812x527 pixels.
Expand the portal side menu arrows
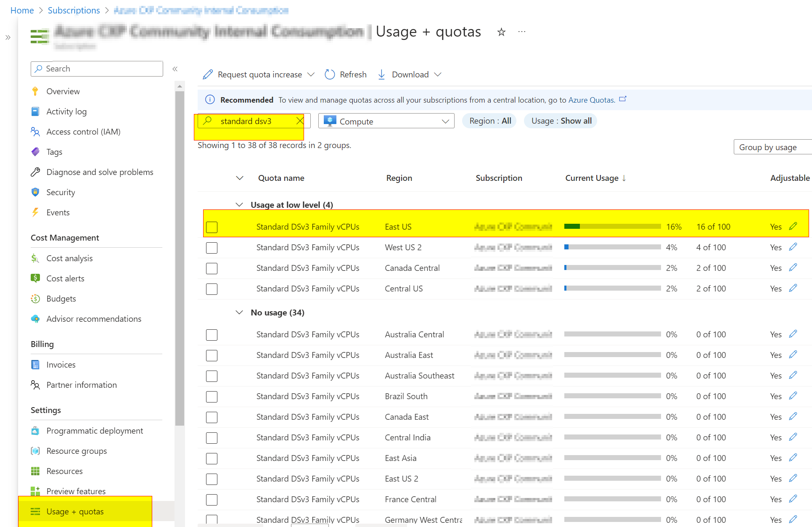pyautogui.click(x=8, y=37)
